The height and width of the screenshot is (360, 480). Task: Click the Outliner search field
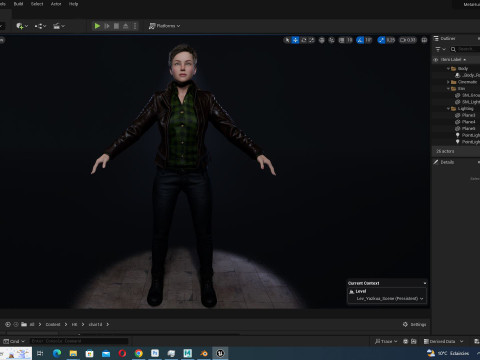pos(466,49)
